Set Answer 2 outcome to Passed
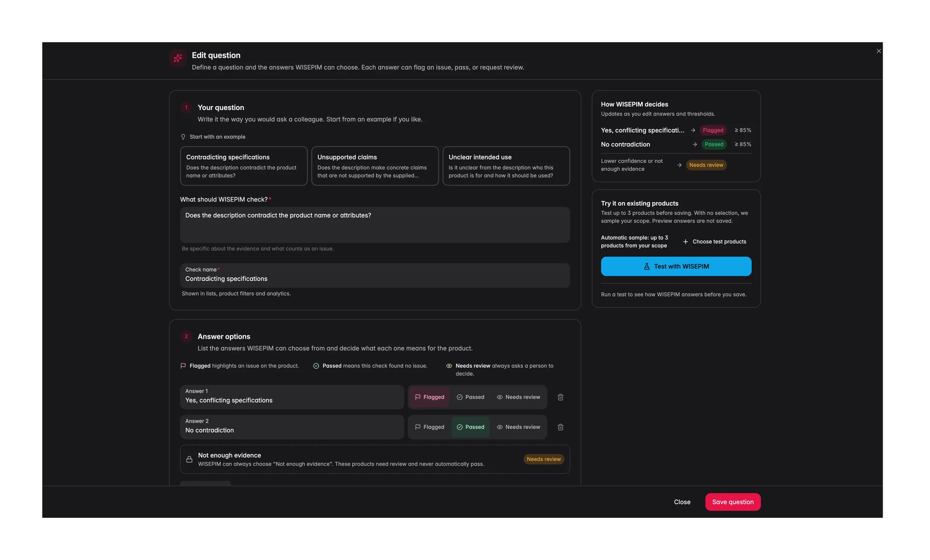 pyautogui.click(x=470, y=427)
